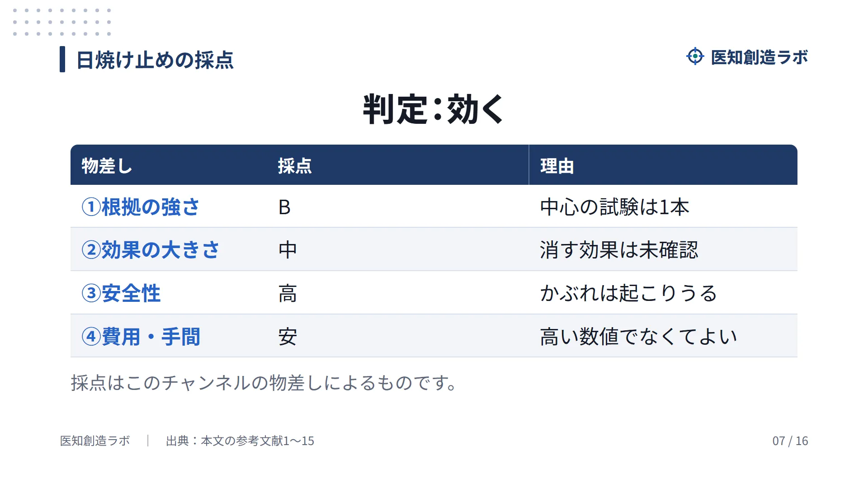Select row label ①根拠の強さ
The image size is (868, 488).
pyautogui.click(x=141, y=207)
